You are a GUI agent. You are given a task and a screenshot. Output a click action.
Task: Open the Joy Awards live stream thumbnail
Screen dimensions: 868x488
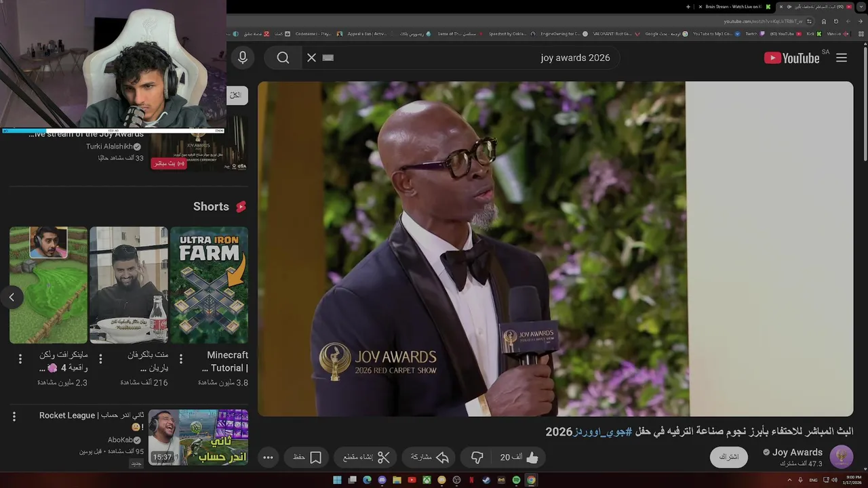tap(198, 143)
